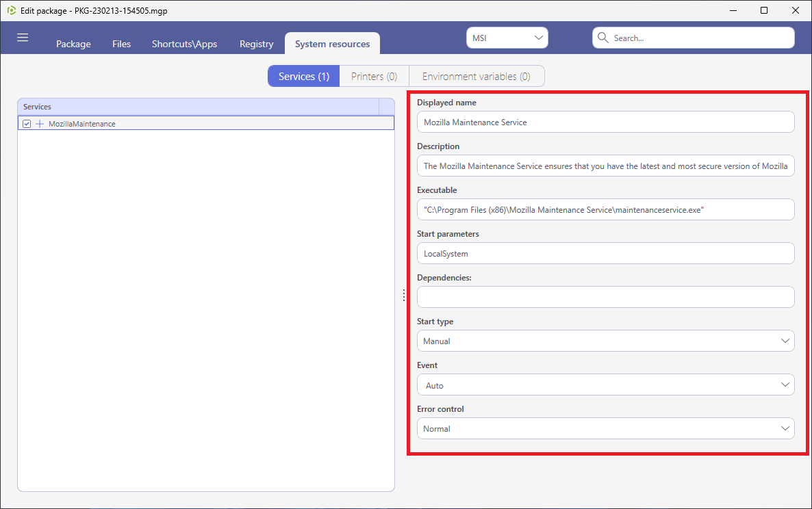This screenshot has height=509, width=812.
Task: Switch to the Printers (0) sub-tab
Action: click(374, 77)
